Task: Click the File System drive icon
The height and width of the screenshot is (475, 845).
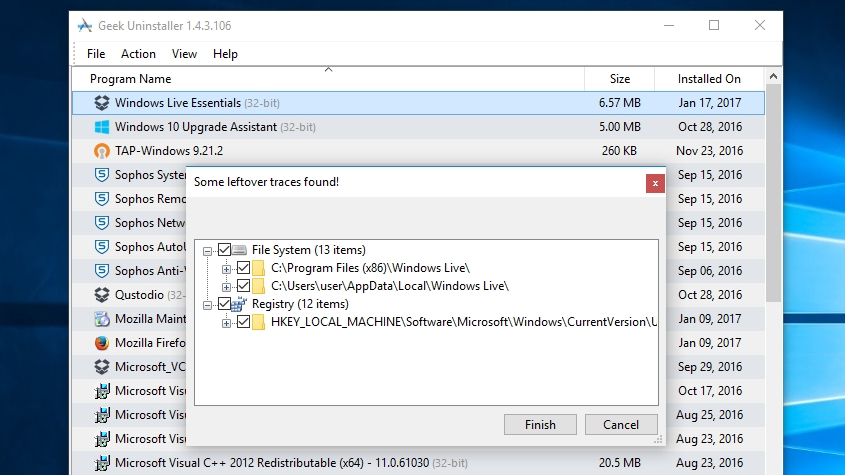Action: [239, 250]
